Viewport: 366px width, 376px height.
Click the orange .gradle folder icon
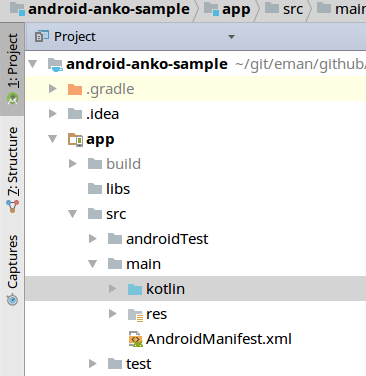75,89
